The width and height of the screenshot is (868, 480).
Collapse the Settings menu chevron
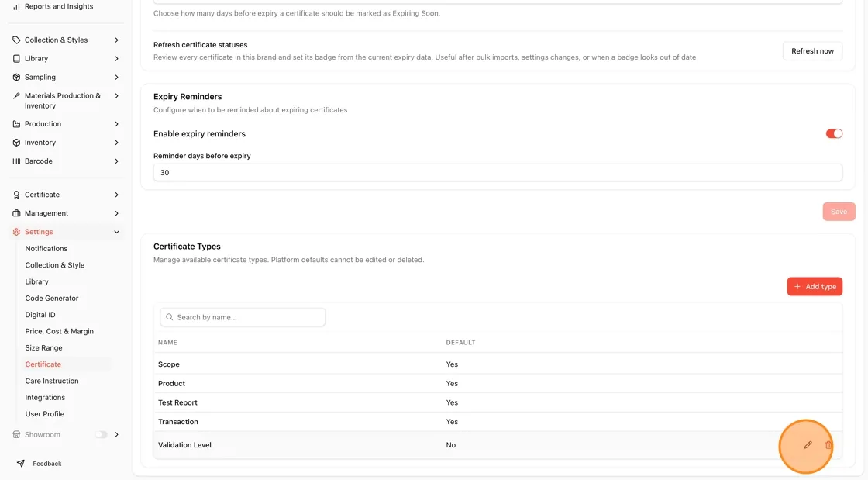click(117, 232)
